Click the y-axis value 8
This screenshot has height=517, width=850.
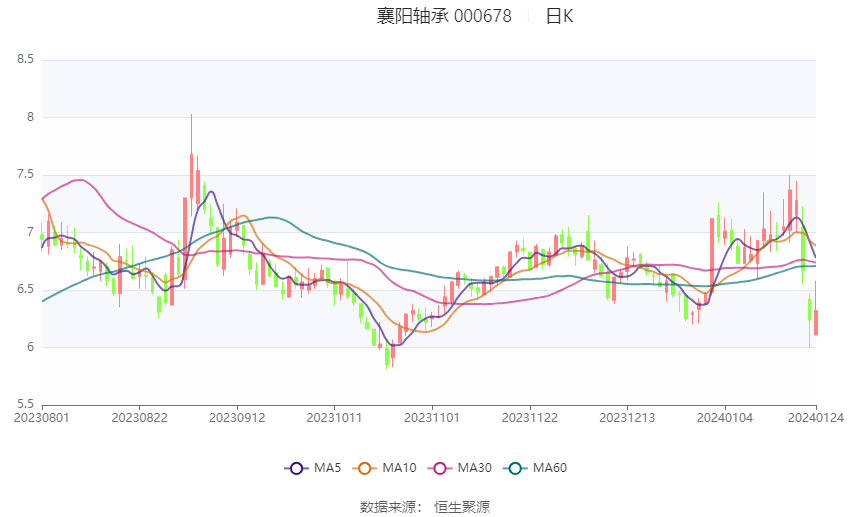30,117
